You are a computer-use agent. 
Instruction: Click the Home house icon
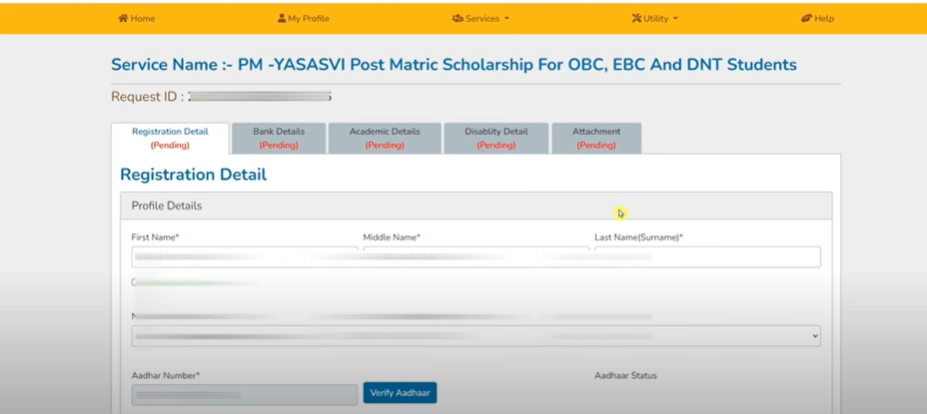(x=123, y=18)
